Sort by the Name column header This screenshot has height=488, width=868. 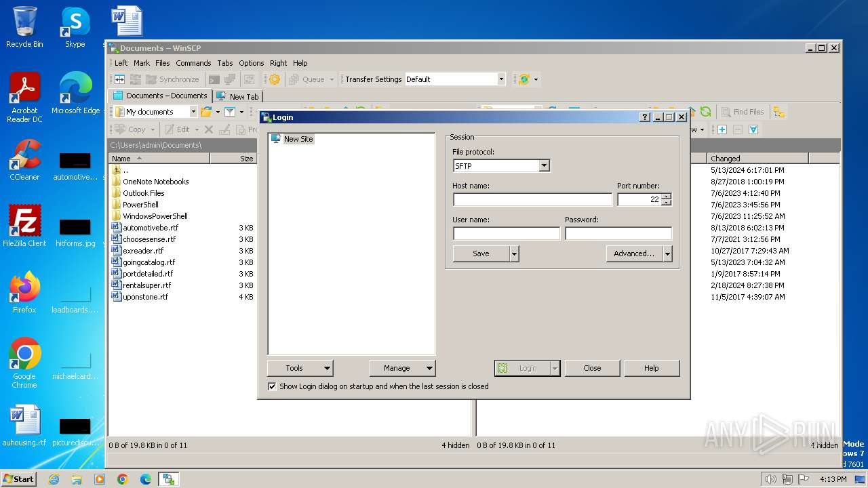click(x=159, y=159)
